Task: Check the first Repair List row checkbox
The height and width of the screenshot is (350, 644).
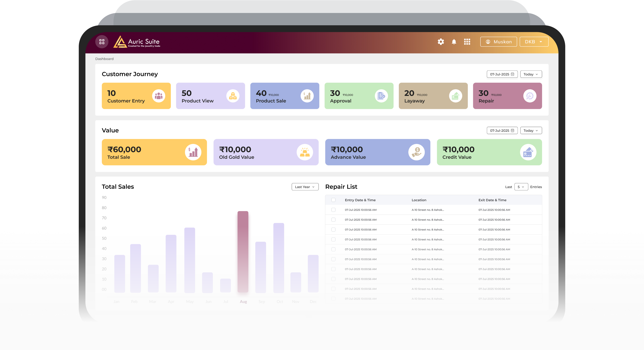Action: tap(333, 210)
